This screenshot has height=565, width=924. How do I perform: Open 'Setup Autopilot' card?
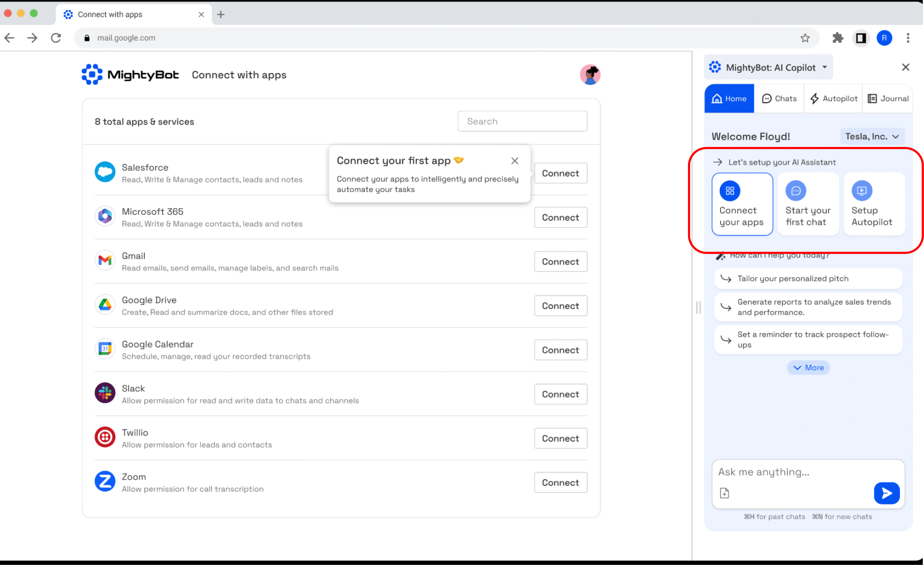(x=874, y=204)
